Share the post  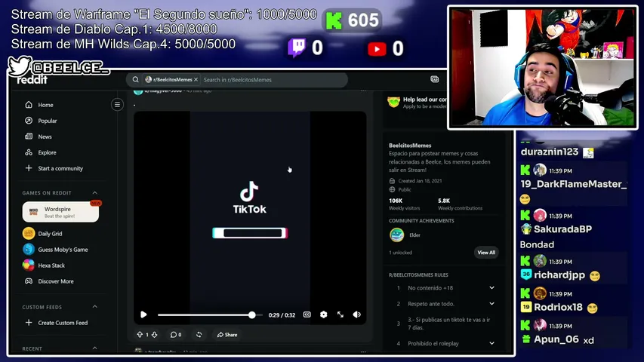[227, 335]
